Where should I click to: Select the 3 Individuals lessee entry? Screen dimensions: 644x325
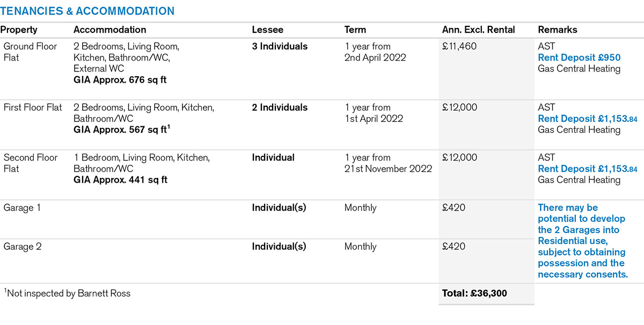click(280, 47)
